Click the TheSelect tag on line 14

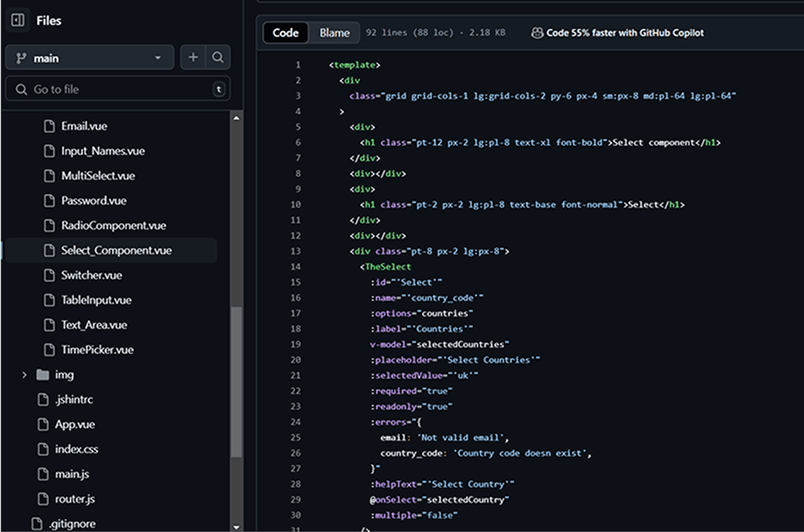(x=386, y=266)
